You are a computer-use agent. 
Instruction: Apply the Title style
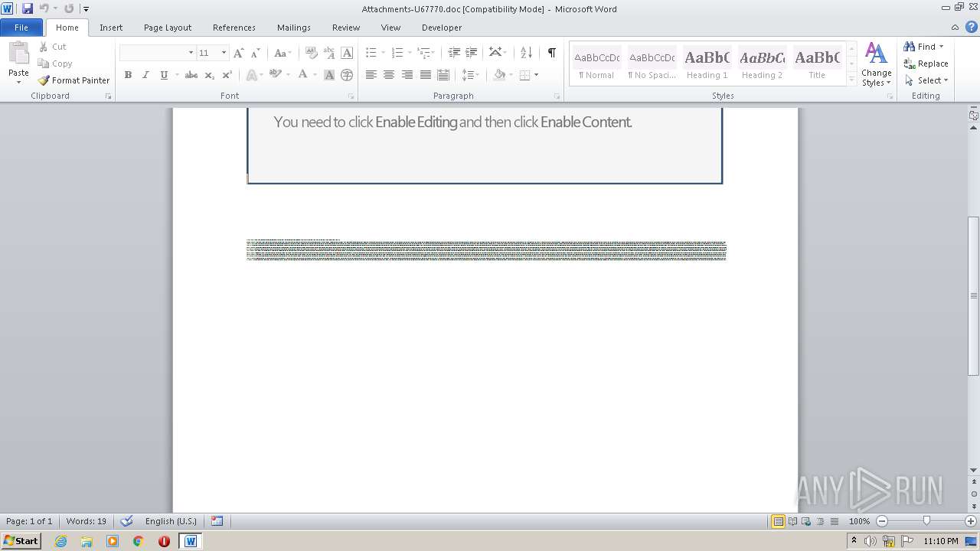click(x=817, y=64)
